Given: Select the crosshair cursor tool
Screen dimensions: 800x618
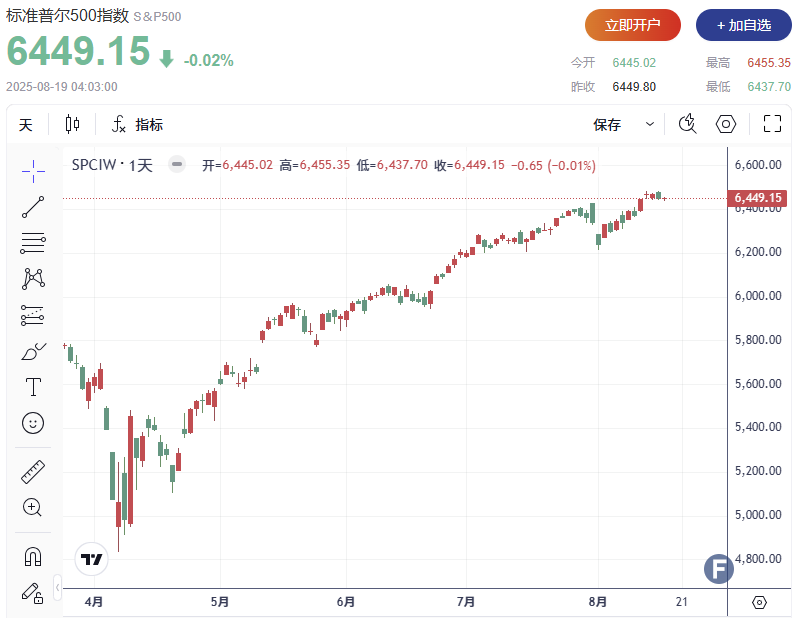Looking at the screenshot, I should [x=33, y=171].
